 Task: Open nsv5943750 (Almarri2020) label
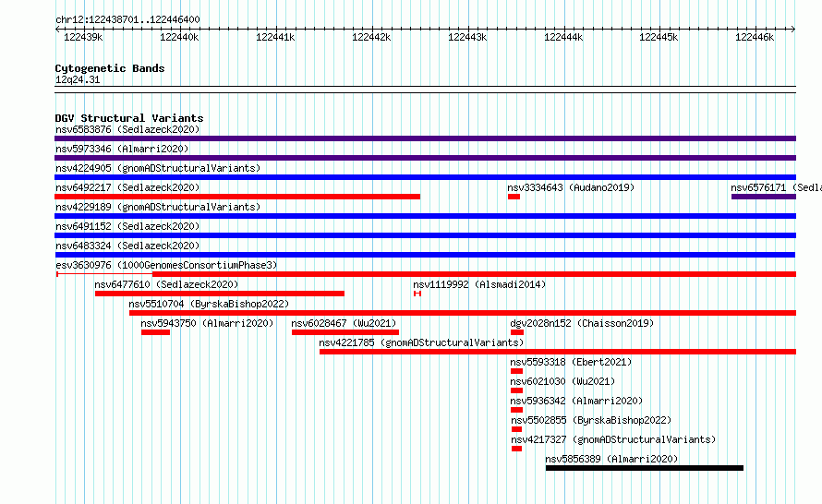207,323
